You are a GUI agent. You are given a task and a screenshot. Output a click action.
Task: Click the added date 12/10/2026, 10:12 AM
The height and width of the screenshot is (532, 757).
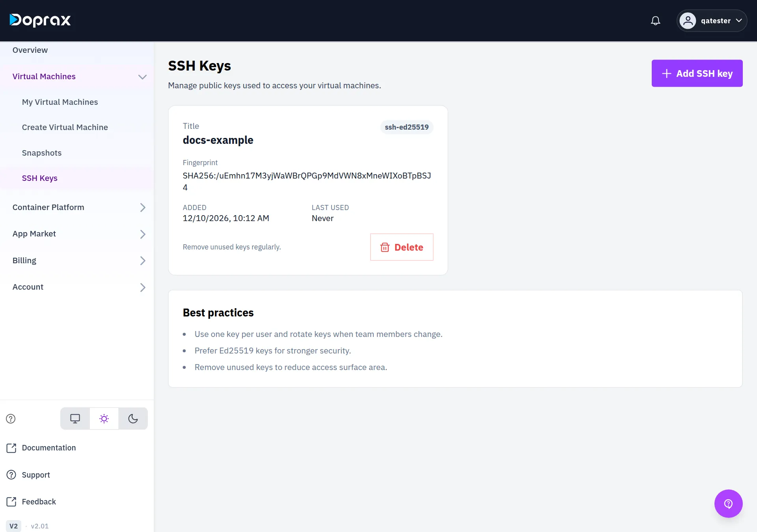[x=226, y=218]
